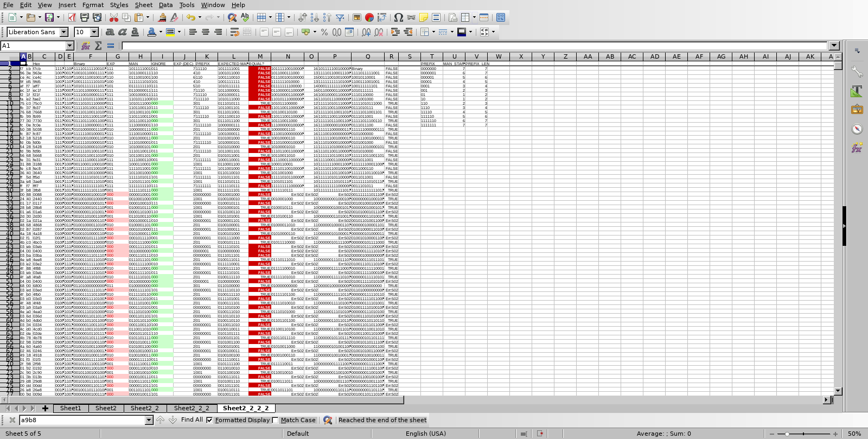Open Find and Replace dialog icon

pyautogui.click(x=328, y=420)
